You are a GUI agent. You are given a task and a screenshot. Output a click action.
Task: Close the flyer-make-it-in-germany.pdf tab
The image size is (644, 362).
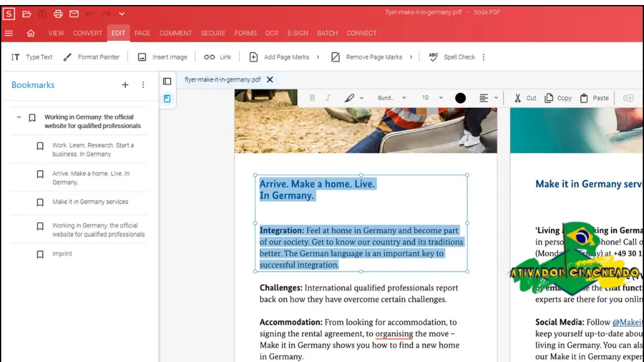coord(270,80)
